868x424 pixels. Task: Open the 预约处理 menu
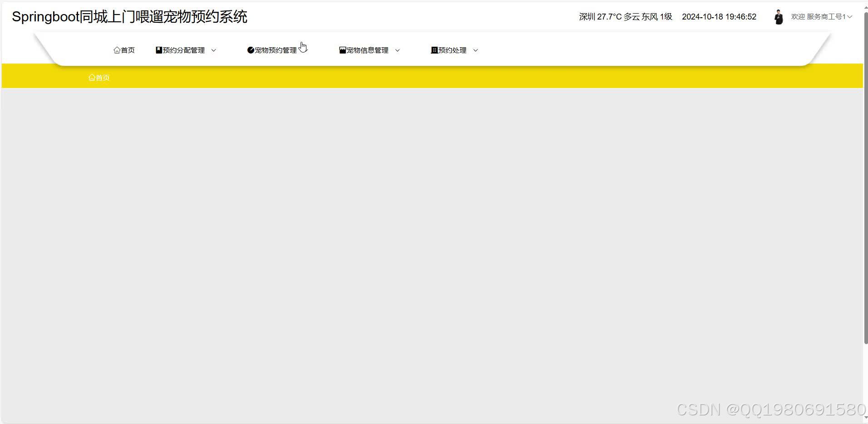pyautogui.click(x=452, y=50)
